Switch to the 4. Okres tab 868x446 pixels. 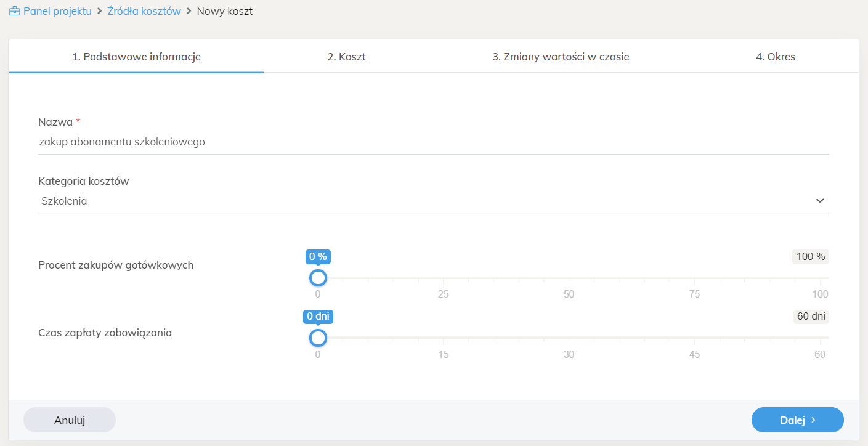pos(776,57)
